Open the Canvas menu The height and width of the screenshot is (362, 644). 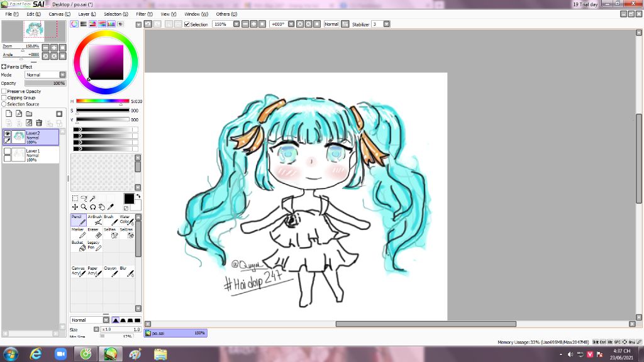pyautogui.click(x=59, y=14)
